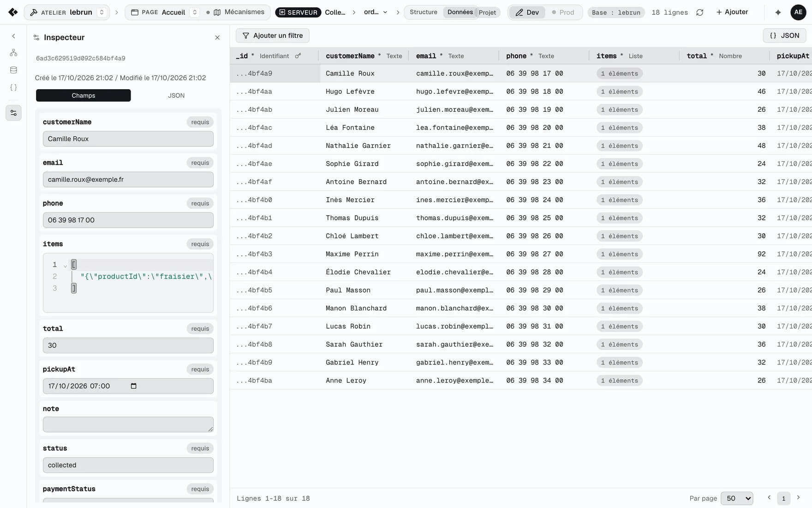812x508 pixels.
Task: Close the Inspecteur panel
Action: point(217,37)
